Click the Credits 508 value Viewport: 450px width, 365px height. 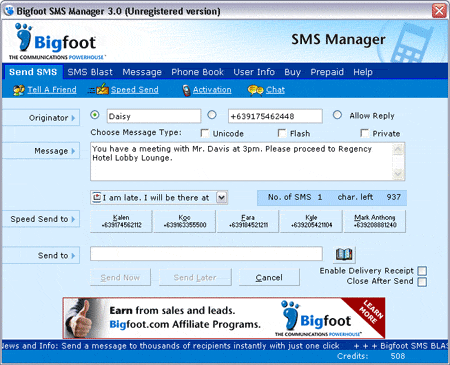(x=398, y=356)
